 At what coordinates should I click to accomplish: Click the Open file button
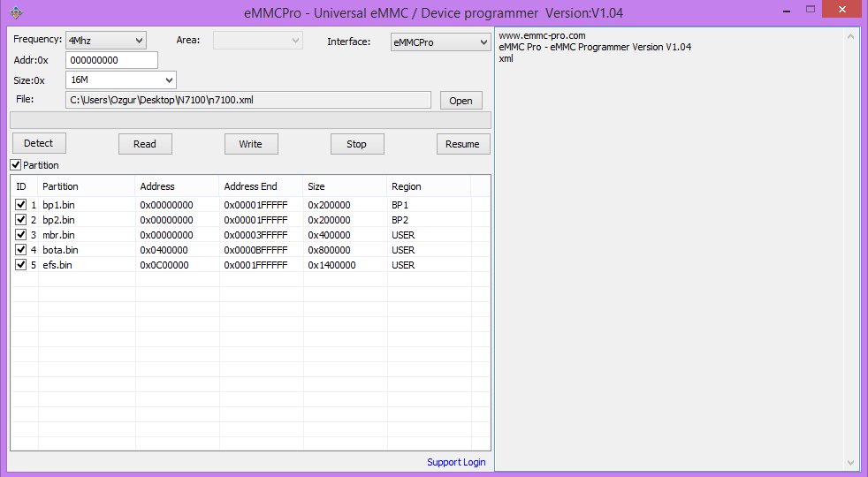click(461, 101)
